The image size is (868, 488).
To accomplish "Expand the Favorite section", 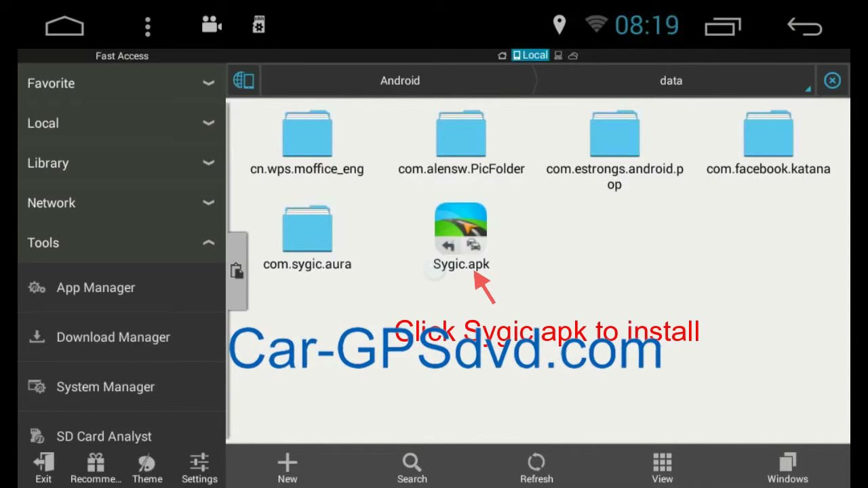I will [x=121, y=83].
